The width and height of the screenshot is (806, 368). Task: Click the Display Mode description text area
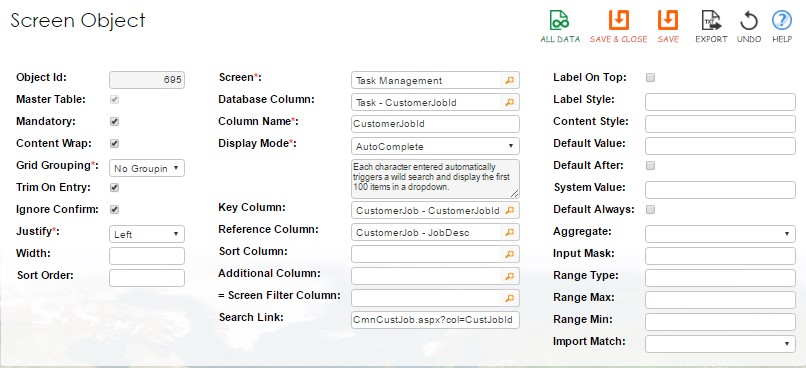tap(435, 179)
